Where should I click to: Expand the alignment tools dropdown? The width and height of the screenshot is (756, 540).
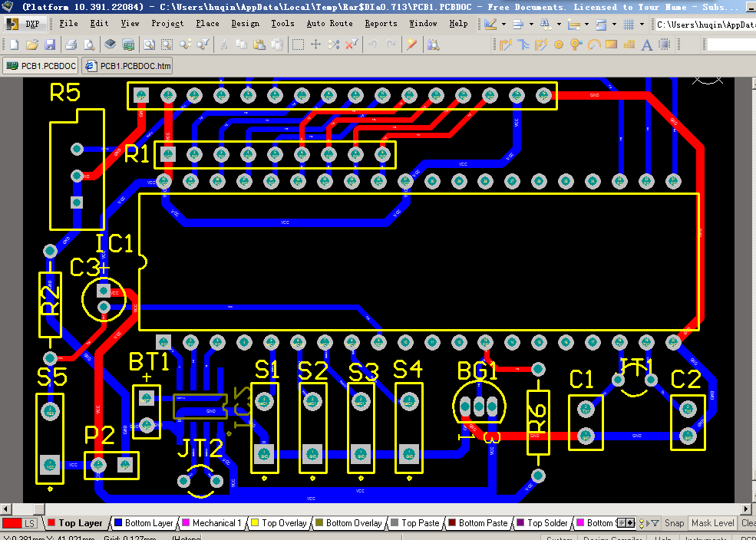pos(531,24)
